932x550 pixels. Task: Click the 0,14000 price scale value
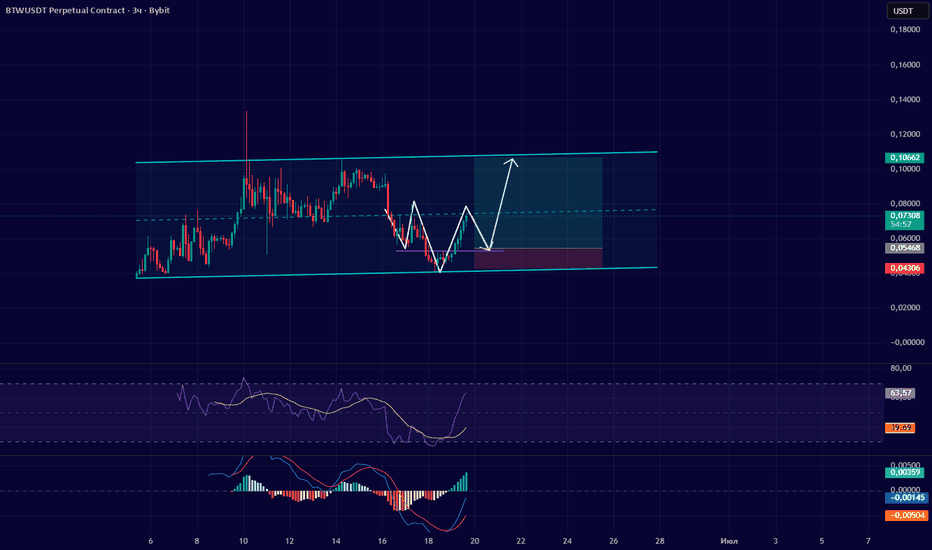click(x=907, y=99)
